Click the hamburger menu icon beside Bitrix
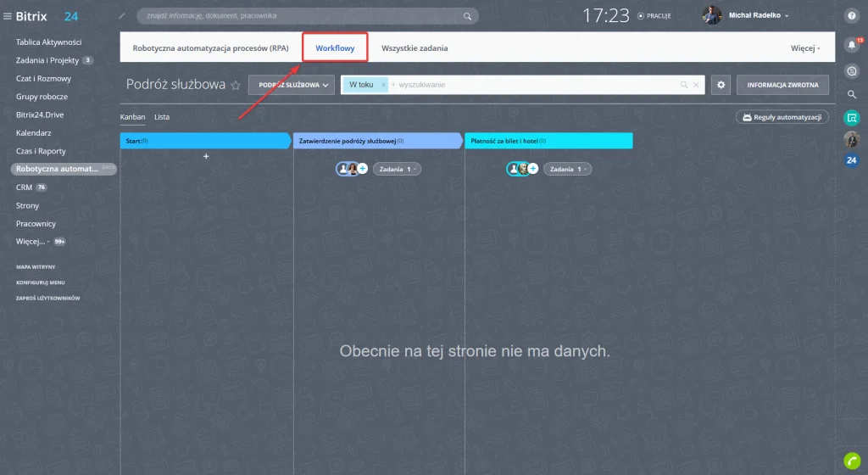This screenshot has width=868, height=475. coord(8,16)
